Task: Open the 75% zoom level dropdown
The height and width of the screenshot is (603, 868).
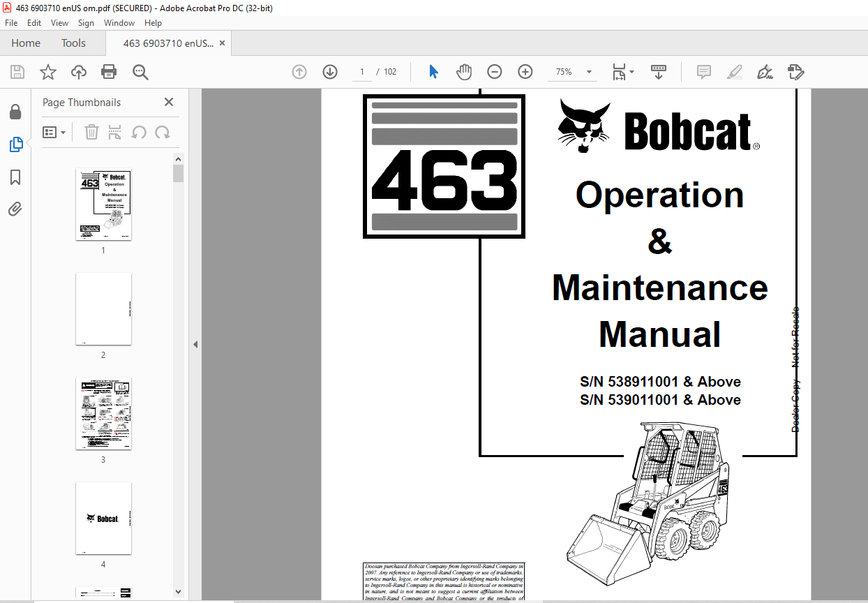Action: tap(589, 72)
